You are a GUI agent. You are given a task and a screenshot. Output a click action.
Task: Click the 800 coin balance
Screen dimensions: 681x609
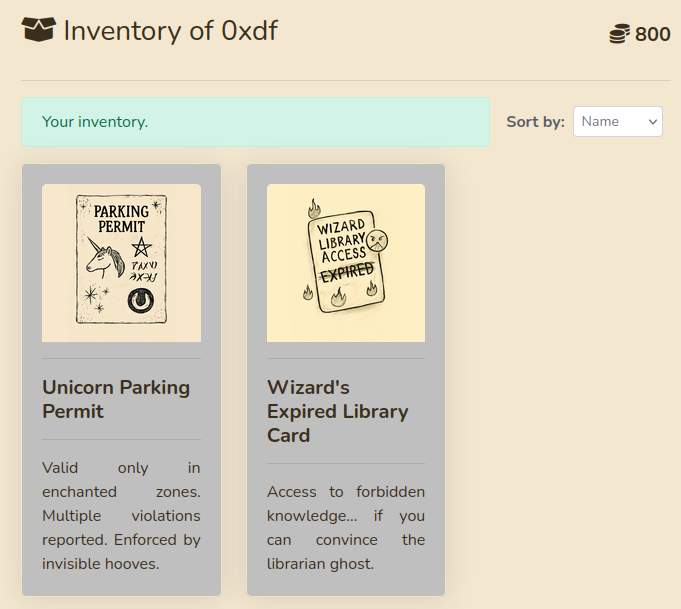pos(652,35)
